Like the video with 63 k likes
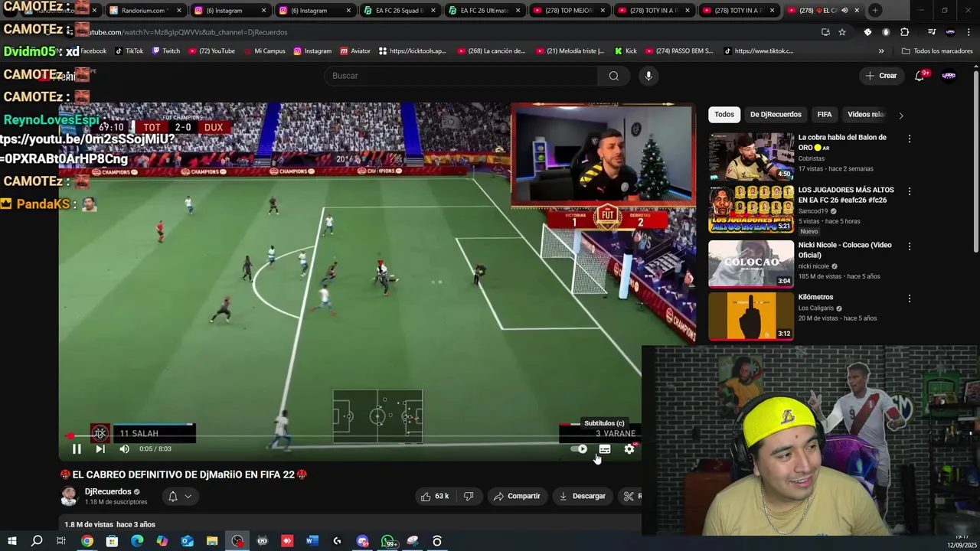 (x=435, y=496)
